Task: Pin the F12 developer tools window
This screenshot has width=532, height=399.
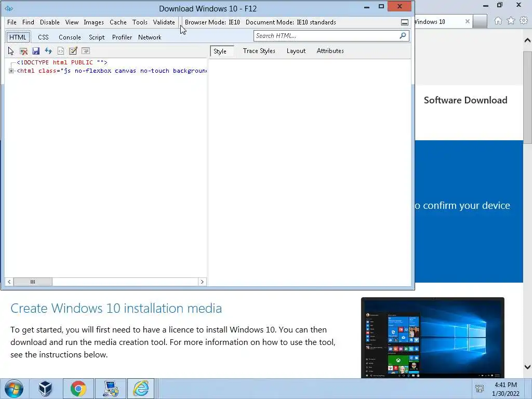Action: pyautogui.click(x=404, y=22)
